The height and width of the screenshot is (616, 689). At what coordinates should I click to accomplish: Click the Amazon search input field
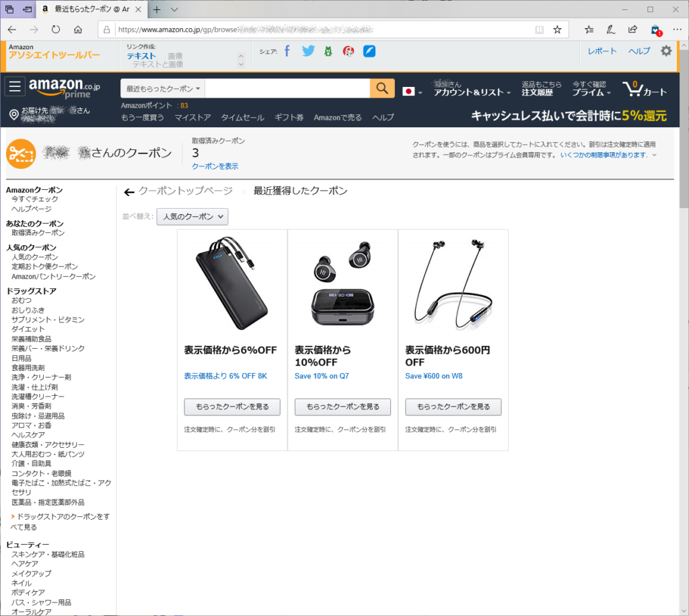click(287, 88)
